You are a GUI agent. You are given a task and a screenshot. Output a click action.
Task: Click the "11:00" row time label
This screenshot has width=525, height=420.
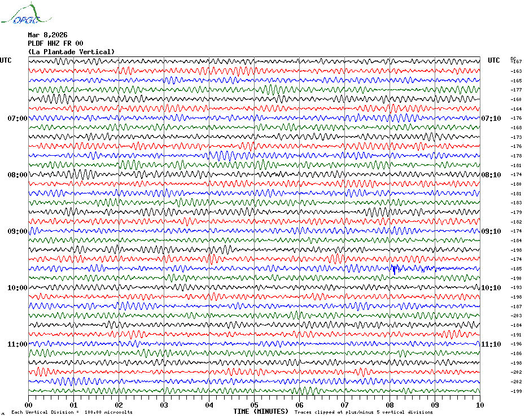17,344
